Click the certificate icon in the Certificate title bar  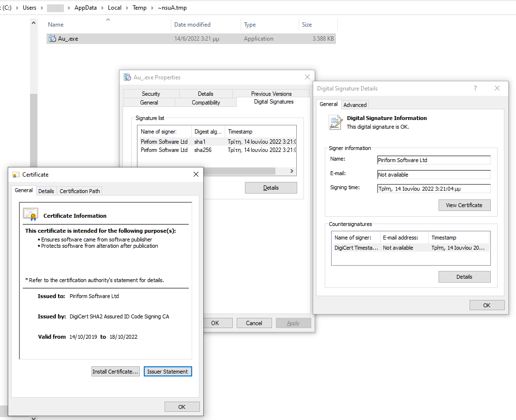(x=17, y=174)
